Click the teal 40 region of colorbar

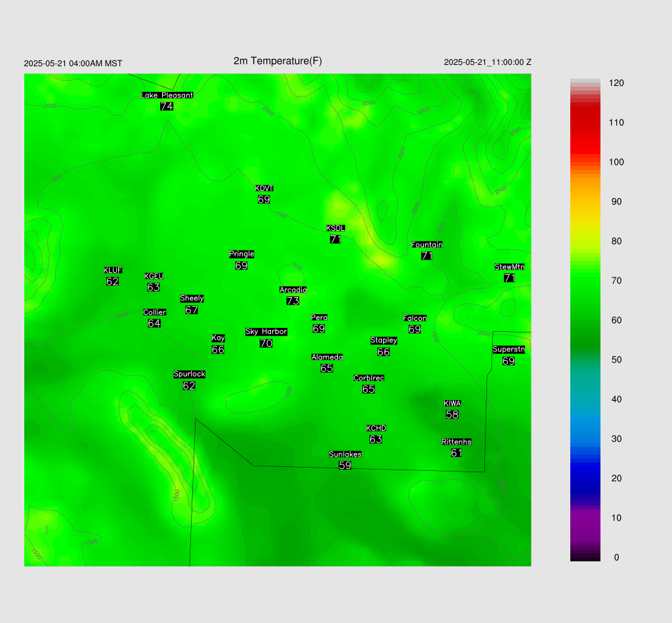point(585,399)
